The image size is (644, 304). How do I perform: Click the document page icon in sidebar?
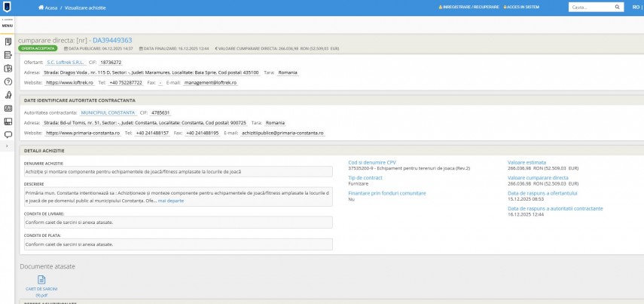pyautogui.click(x=8, y=41)
